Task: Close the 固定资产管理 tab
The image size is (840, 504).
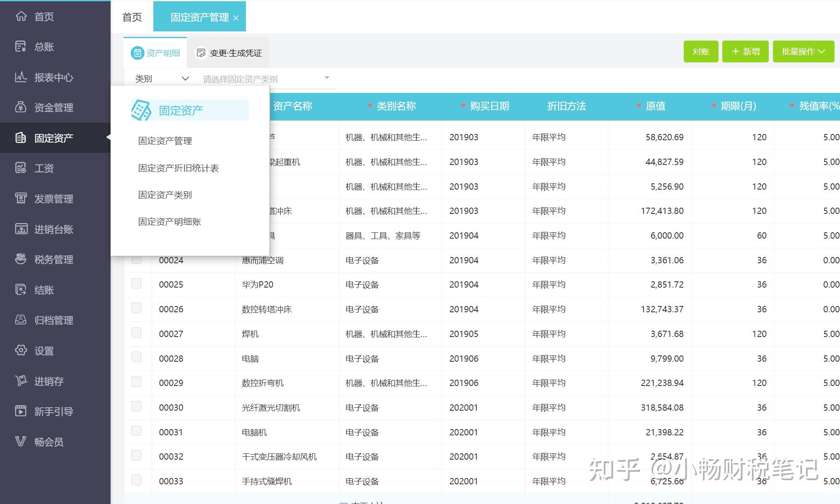Action: coord(236,18)
